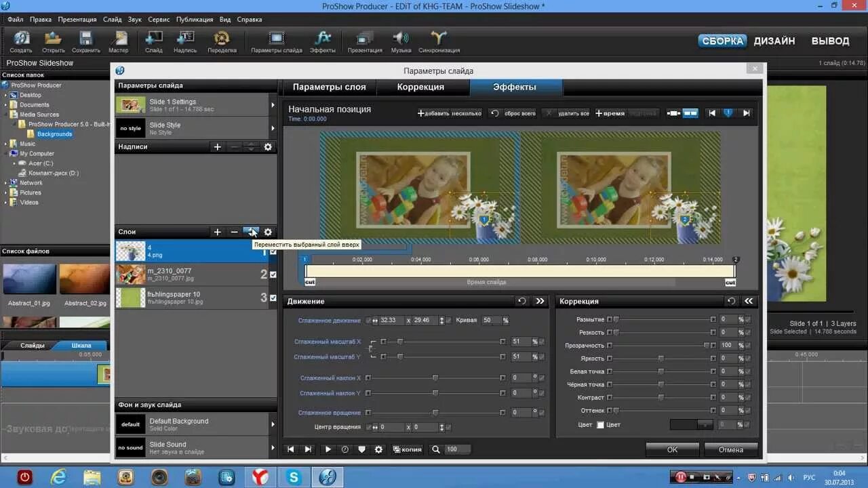Click the +время button
The image size is (868, 488).
610,113
